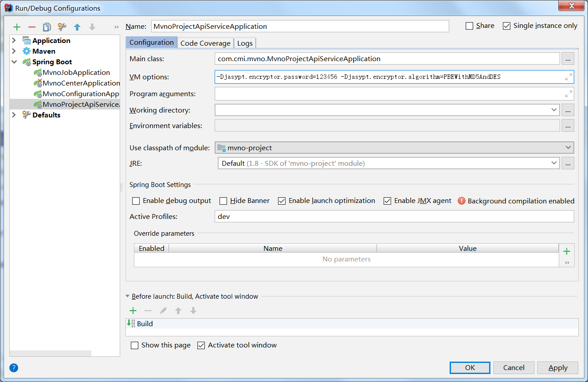Switch to the Code Coverage tab

(205, 43)
